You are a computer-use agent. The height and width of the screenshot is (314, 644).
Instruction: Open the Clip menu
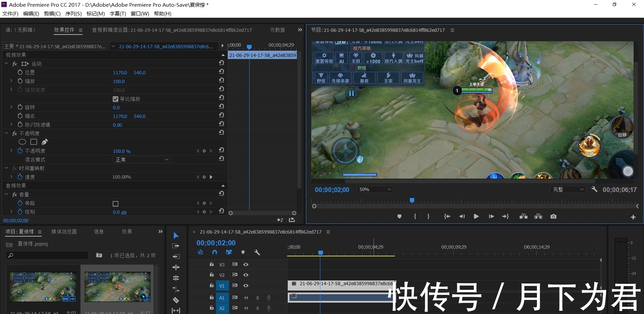[x=52, y=13]
